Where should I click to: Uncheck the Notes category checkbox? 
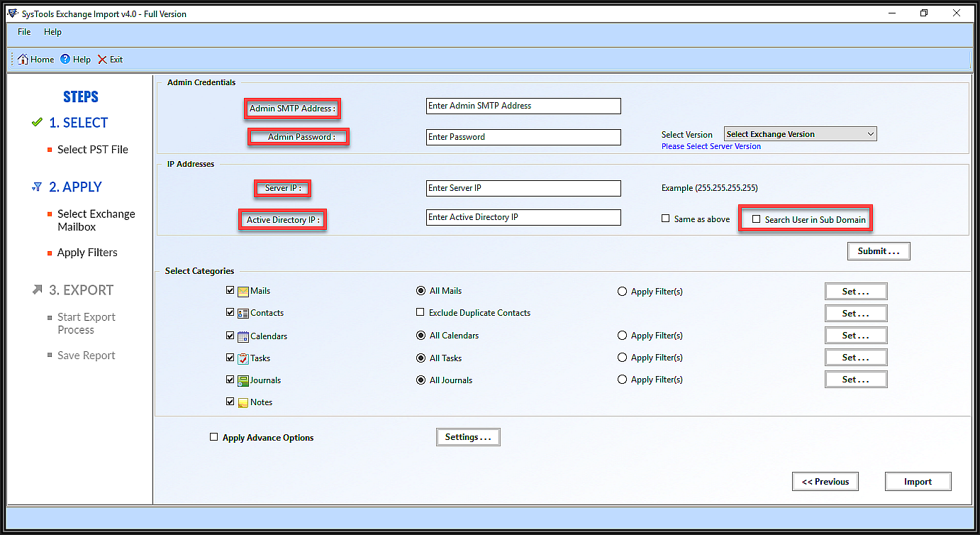pos(230,402)
